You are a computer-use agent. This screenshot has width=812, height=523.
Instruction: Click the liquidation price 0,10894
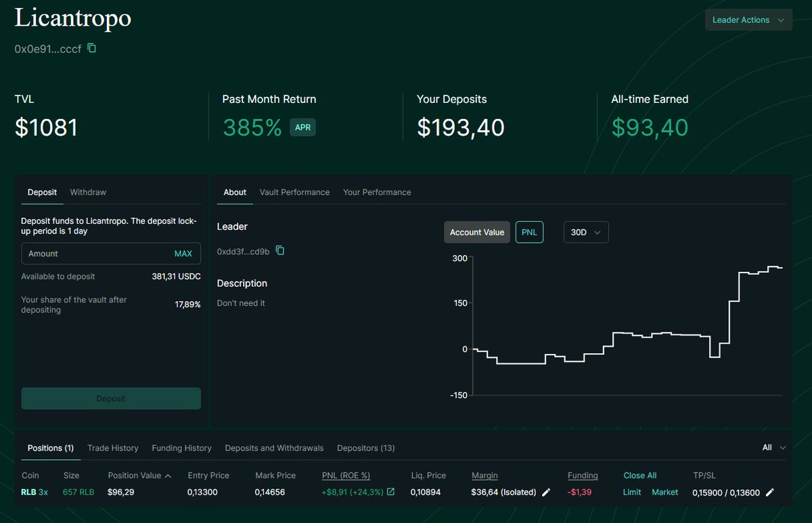426,492
